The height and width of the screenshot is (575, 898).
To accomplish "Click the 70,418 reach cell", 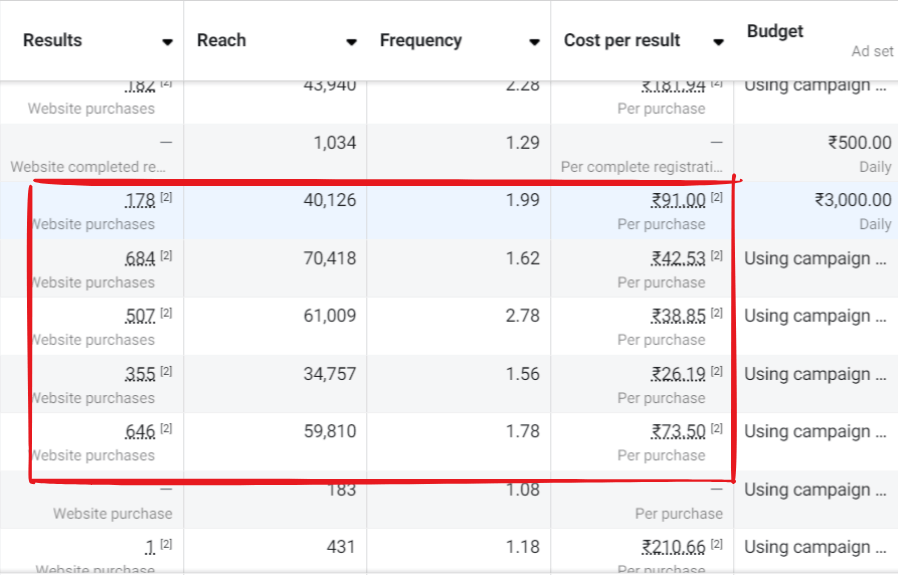I will pos(329,259).
